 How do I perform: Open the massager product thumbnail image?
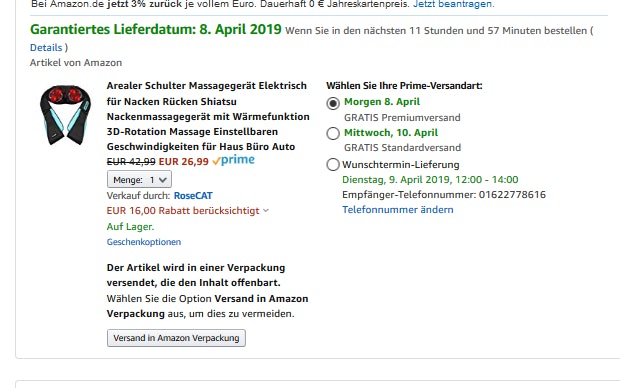click(x=65, y=115)
